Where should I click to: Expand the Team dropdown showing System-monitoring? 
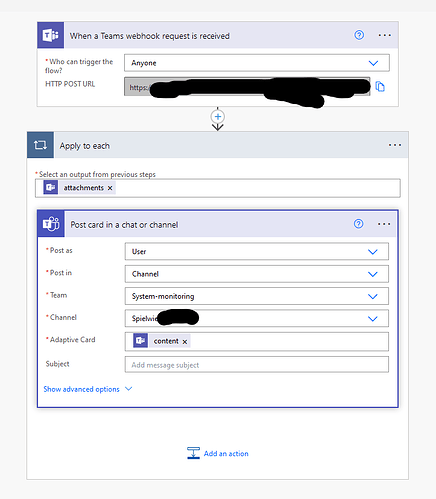click(257, 296)
